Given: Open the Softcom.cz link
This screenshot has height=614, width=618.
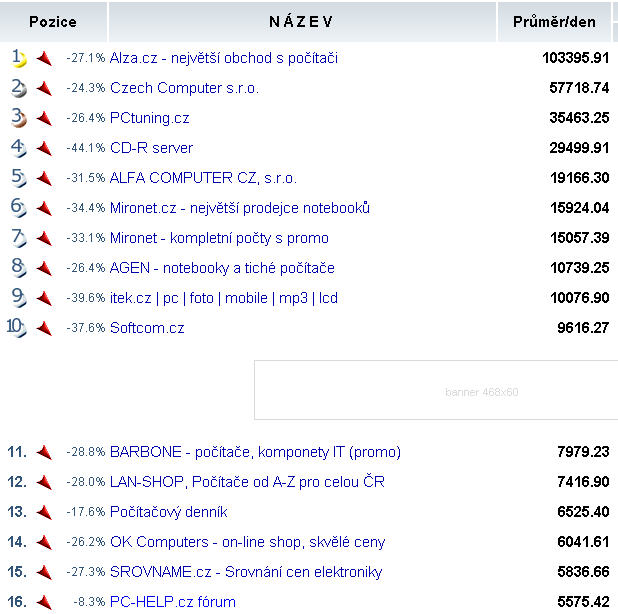Looking at the screenshot, I should (147, 328).
